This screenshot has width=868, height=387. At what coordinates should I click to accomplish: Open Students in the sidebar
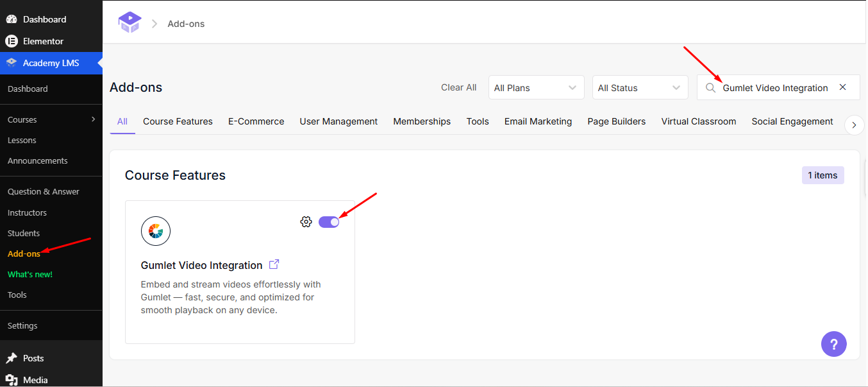(x=24, y=233)
